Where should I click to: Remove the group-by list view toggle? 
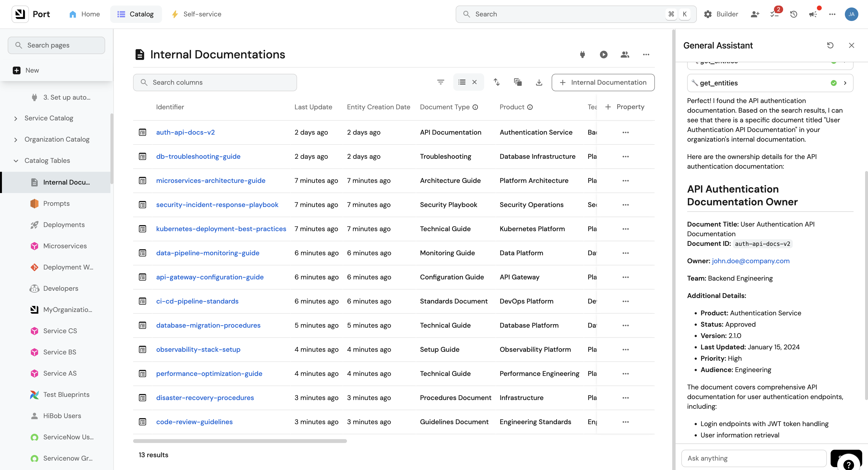[x=475, y=82]
